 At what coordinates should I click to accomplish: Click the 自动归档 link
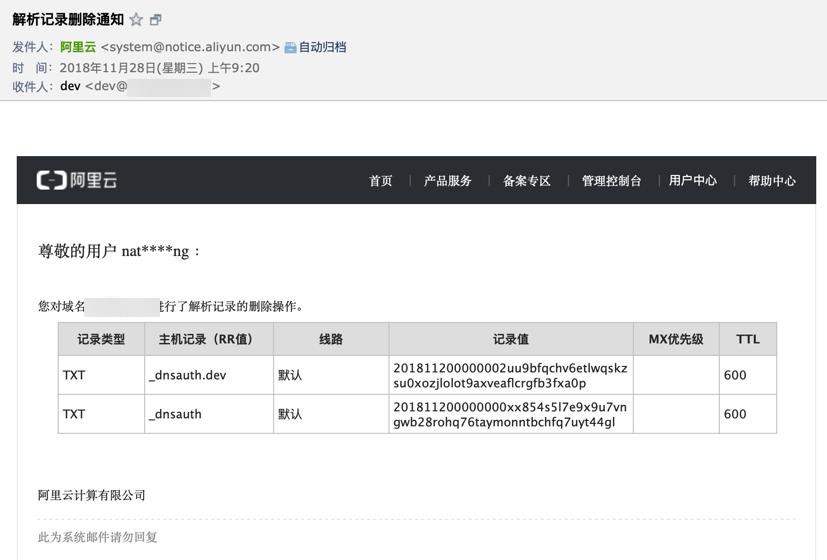click(x=322, y=47)
